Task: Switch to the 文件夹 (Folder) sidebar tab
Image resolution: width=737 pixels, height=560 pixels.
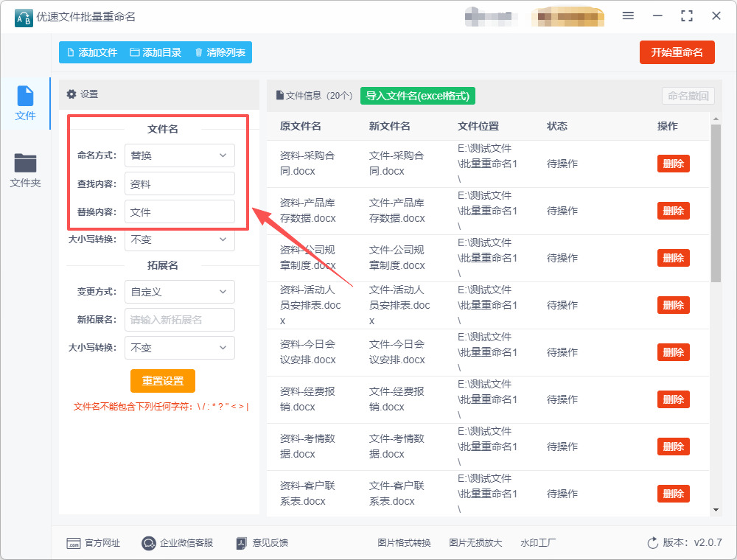Action: point(25,169)
